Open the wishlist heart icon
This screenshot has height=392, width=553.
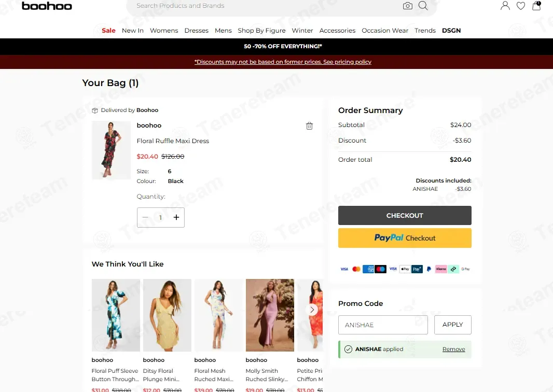point(520,6)
